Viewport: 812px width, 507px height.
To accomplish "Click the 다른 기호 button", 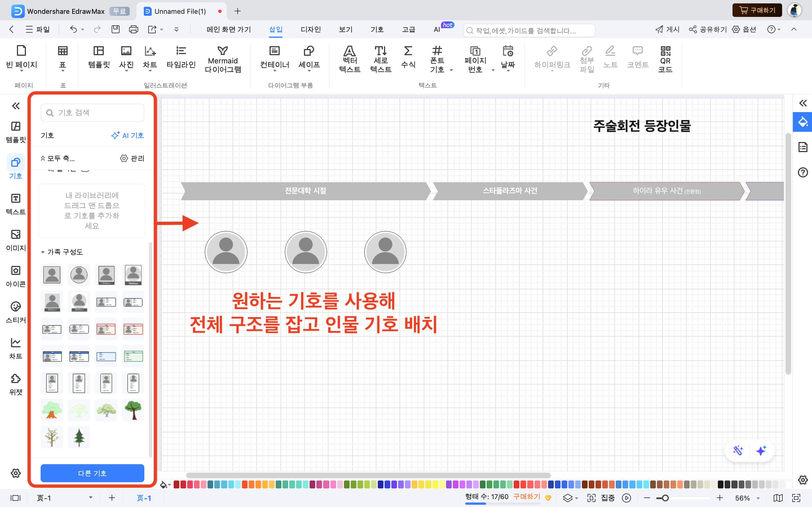I will [x=92, y=473].
